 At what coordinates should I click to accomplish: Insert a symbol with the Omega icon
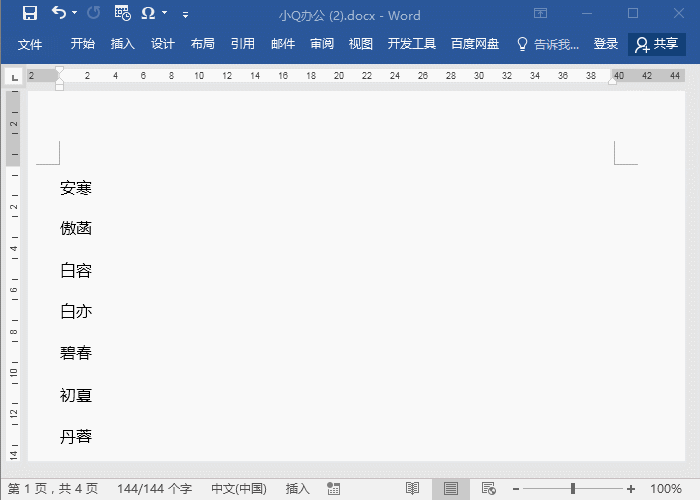tap(148, 13)
